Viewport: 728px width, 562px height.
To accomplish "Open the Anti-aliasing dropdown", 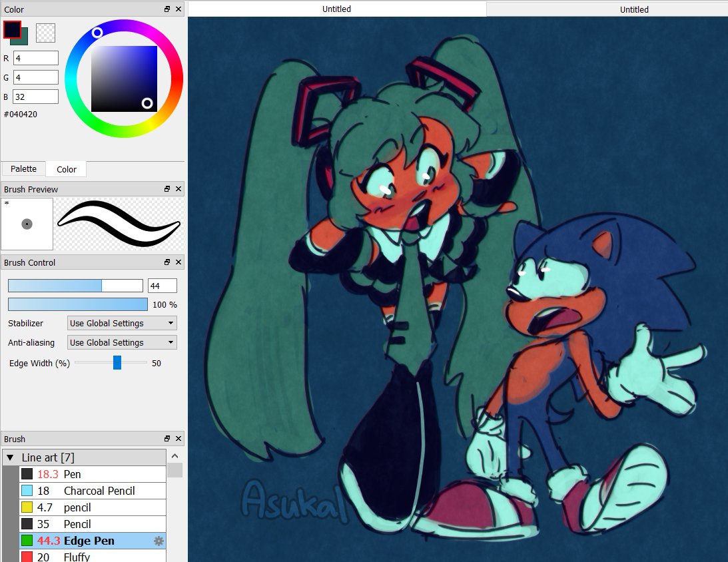I will [122, 342].
